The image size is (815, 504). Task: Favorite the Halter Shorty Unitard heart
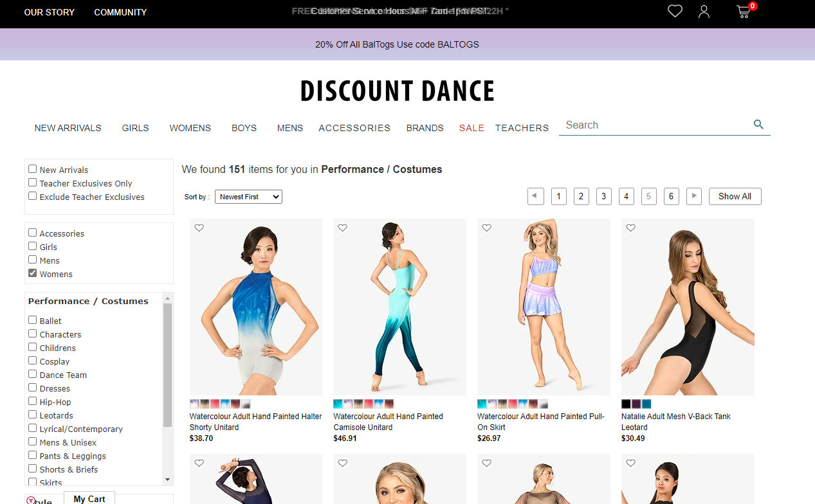(199, 228)
